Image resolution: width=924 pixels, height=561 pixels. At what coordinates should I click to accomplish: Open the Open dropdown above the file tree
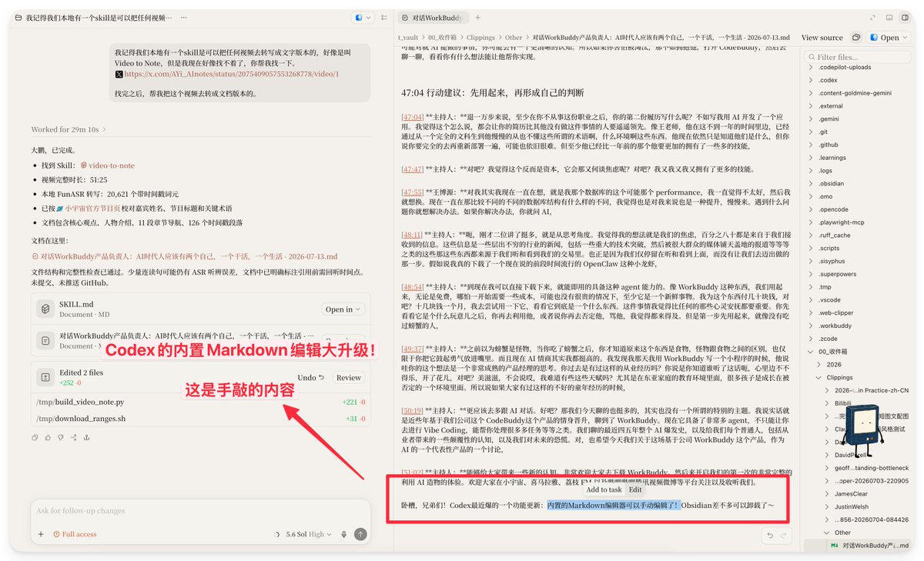[889, 37]
